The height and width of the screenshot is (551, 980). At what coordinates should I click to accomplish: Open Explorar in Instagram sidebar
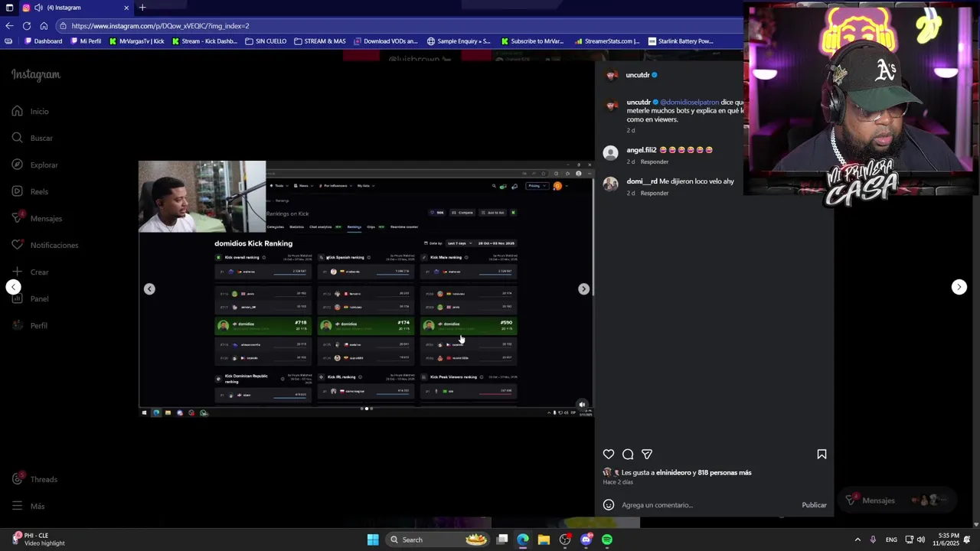tap(35, 165)
